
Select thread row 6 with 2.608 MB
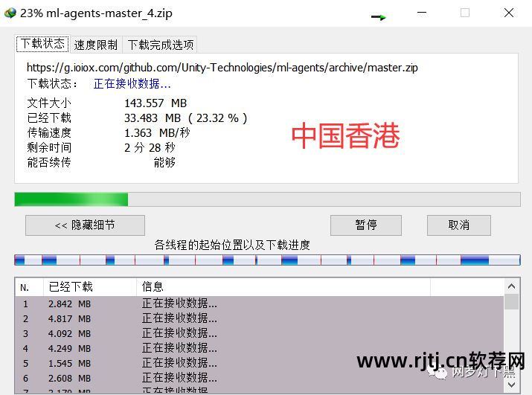260,378
